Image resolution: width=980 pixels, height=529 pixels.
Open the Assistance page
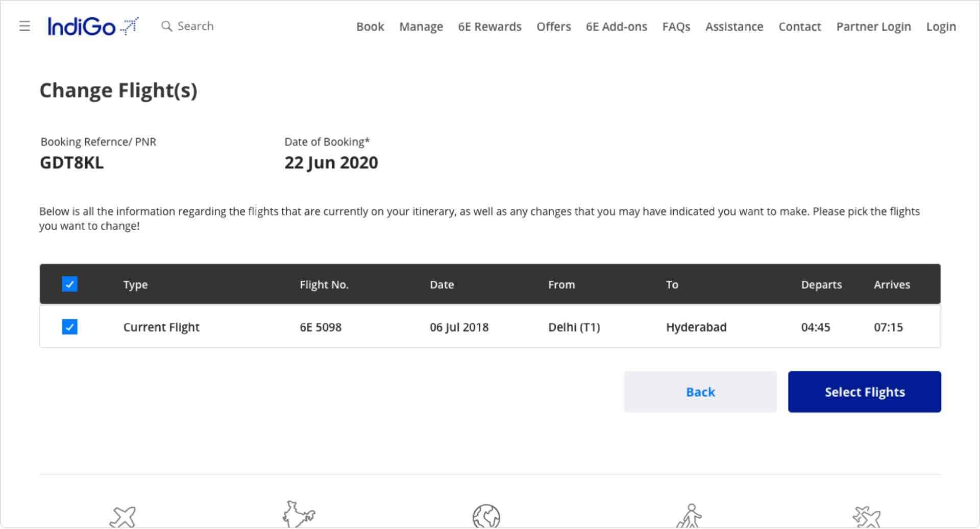[x=733, y=26]
